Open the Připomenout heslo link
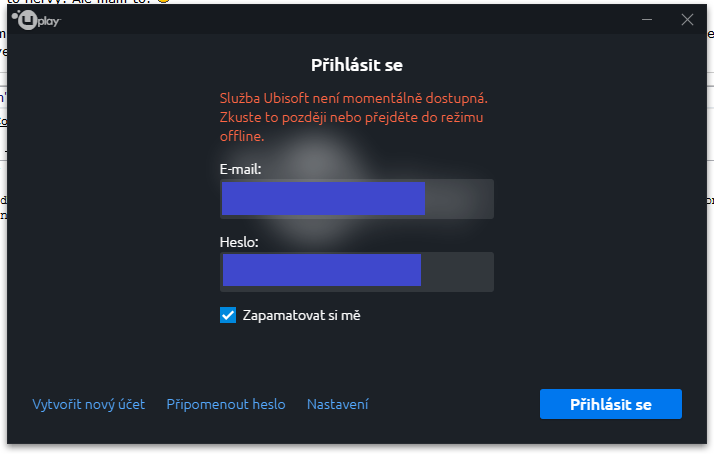This screenshot has height=454, width=714. (226, 404)
